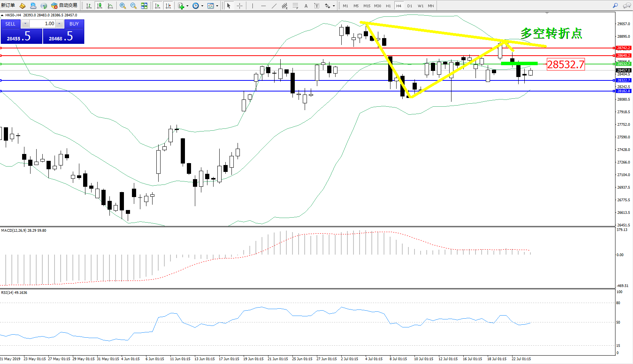Zoom in on the chart
The width and height of the screenshot is (633, 364).
(122, 6)
